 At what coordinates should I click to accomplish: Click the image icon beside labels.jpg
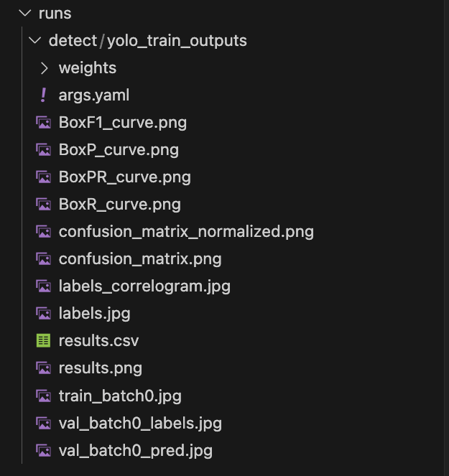click(44, 314)
